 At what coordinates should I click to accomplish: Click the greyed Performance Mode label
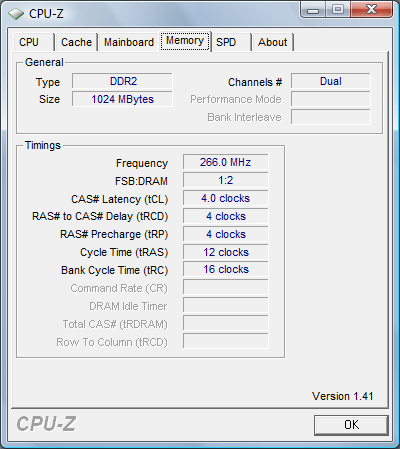coord(236,99)
